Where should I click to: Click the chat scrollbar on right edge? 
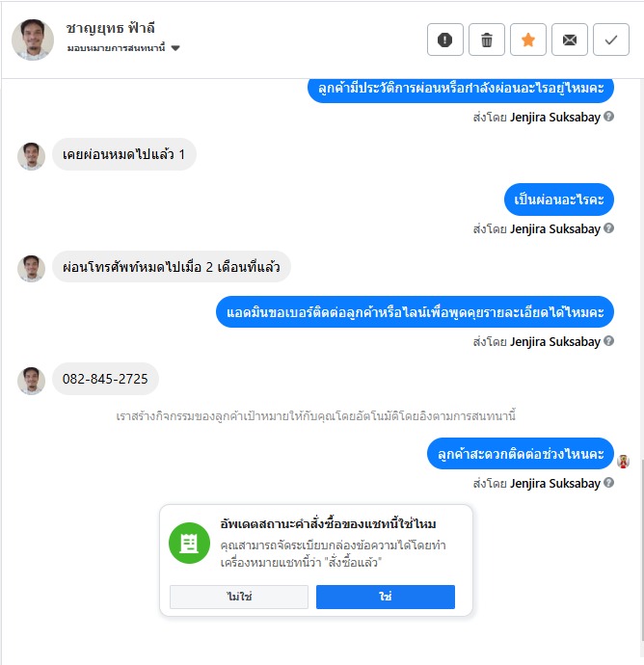tap(641, 551)
